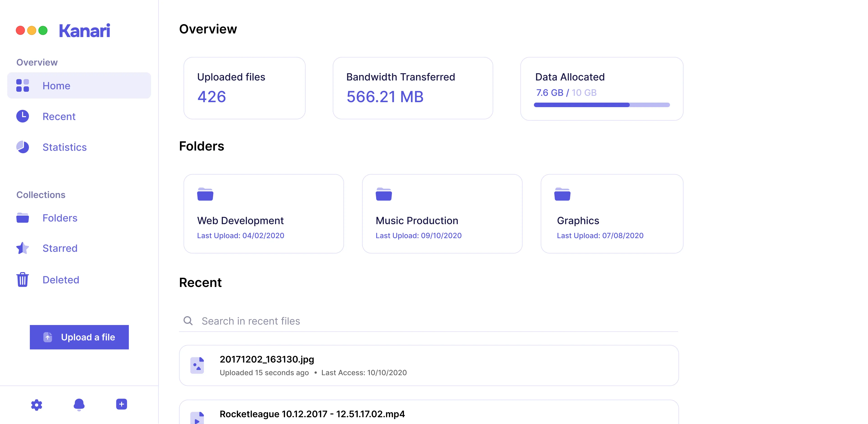Click the red close window dot
Screen dimensions: 868x424
pos(21,30)
